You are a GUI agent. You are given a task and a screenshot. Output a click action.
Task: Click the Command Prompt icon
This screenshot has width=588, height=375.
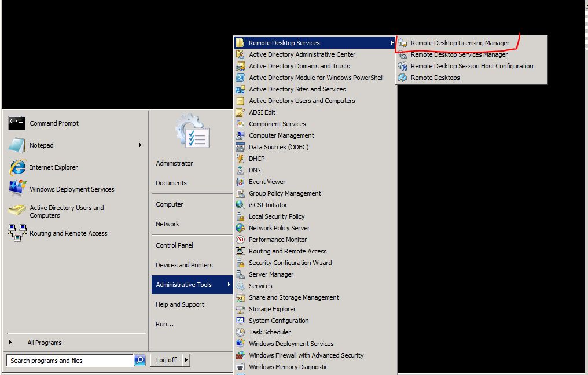click(x=17, y=123)
